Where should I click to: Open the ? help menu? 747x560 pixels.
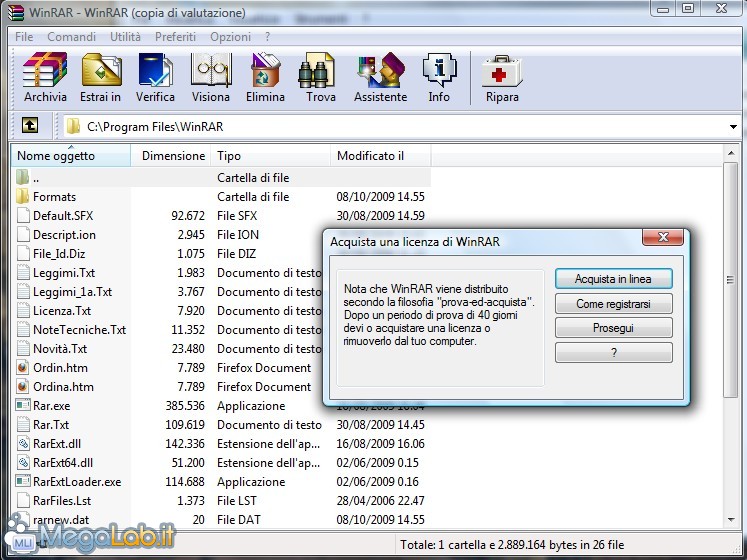(x=267, y=37)
